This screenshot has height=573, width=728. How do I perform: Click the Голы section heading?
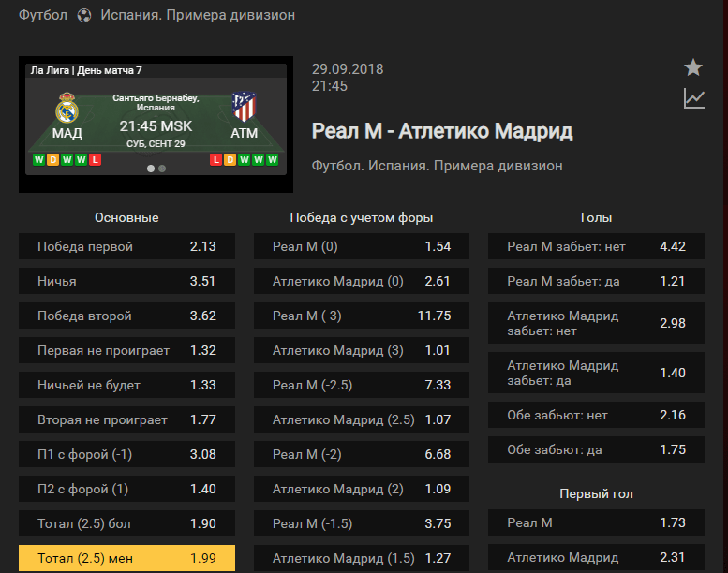(x=596, y=217)
